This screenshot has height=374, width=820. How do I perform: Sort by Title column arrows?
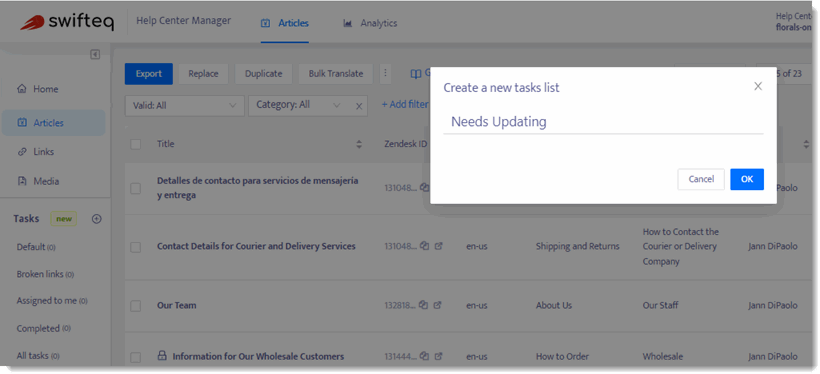pos(359,144)
